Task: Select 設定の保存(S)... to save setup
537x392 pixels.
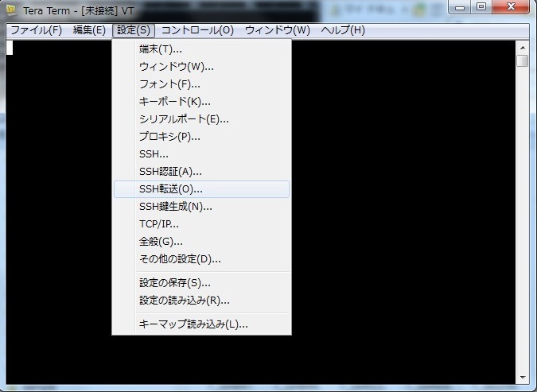Action: click(x=202, y=283)
